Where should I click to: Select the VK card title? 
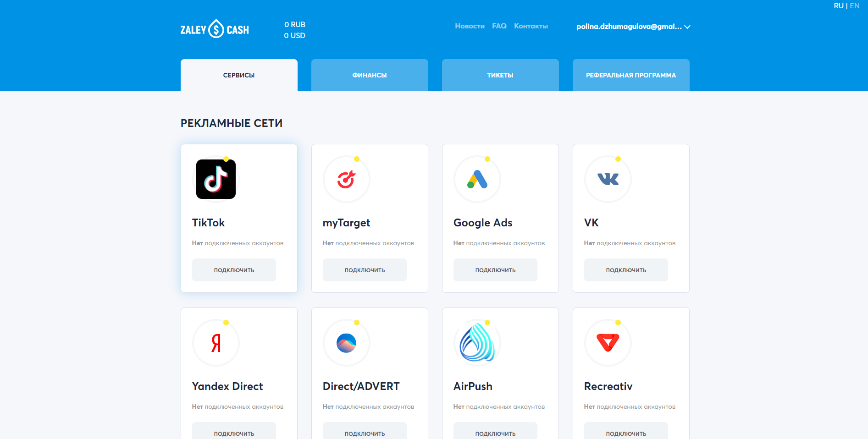coord(592,223)
